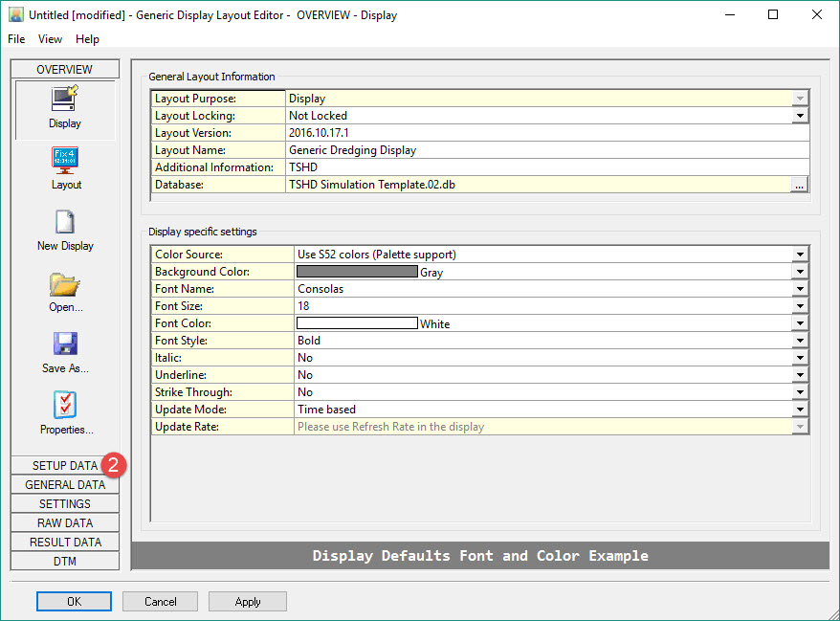This screenshot has height=621, width=840.
Task: Switch to the RAW DATA section
Action: tap(64, 523)
